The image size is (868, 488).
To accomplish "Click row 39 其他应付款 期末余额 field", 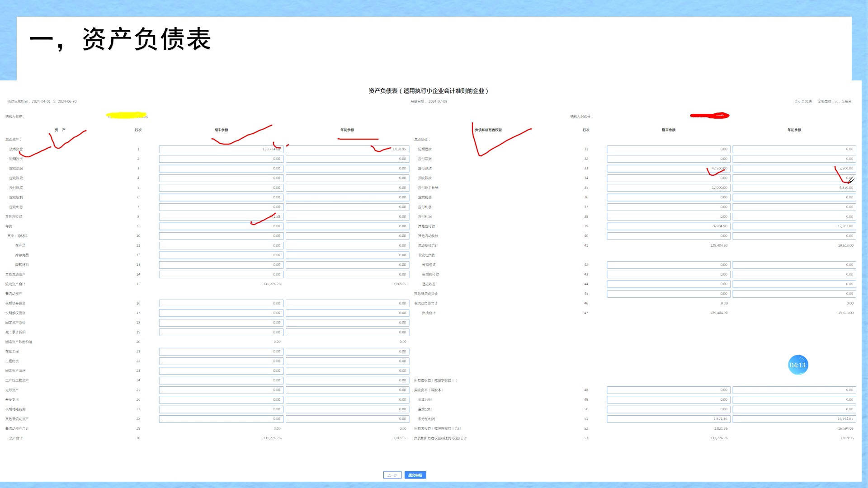I will [x=669, y=226].
